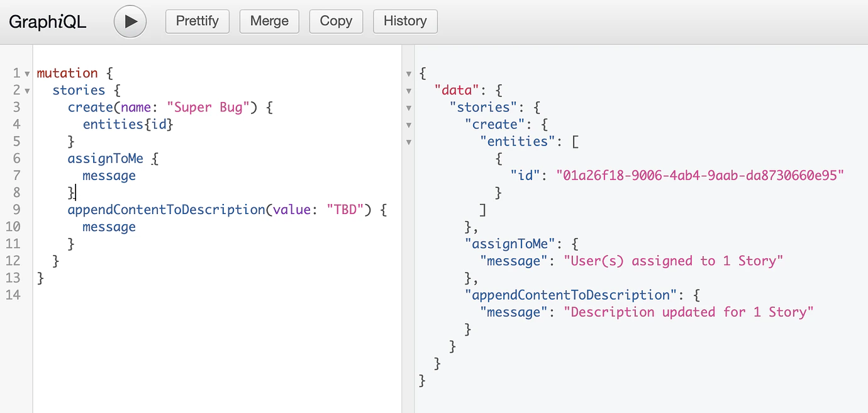
Task: Open the History panel
Action: click(x=405, y=21)
